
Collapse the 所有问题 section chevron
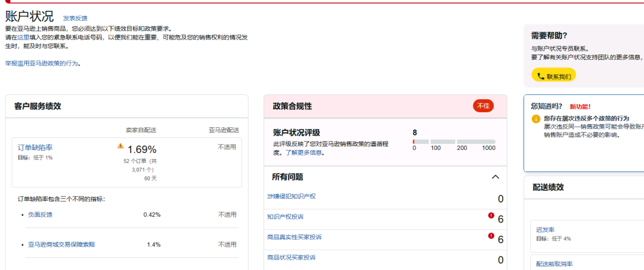(496, 177)
